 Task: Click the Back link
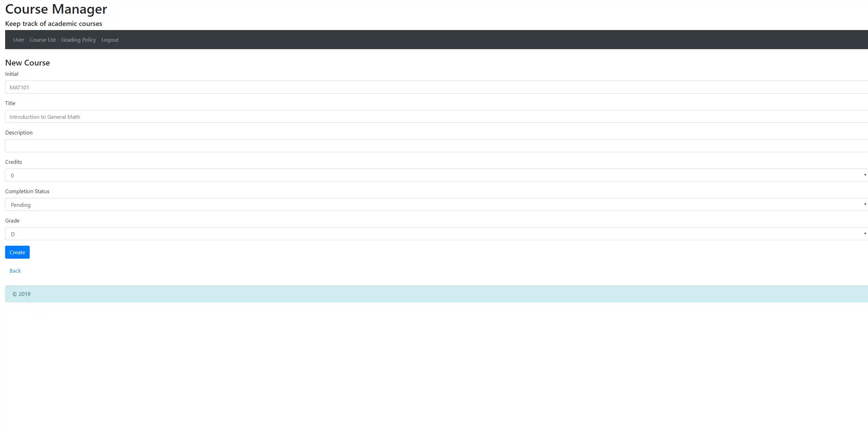(15, 271)
